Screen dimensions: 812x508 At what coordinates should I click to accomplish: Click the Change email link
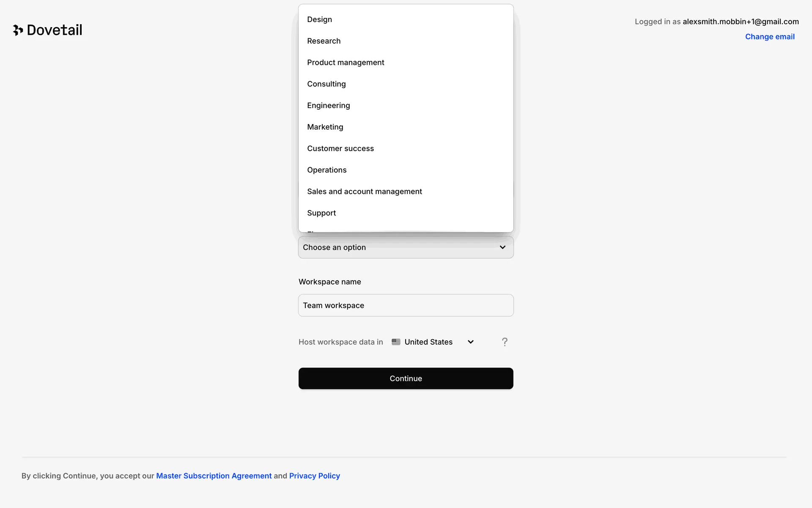tap(770, 37)
